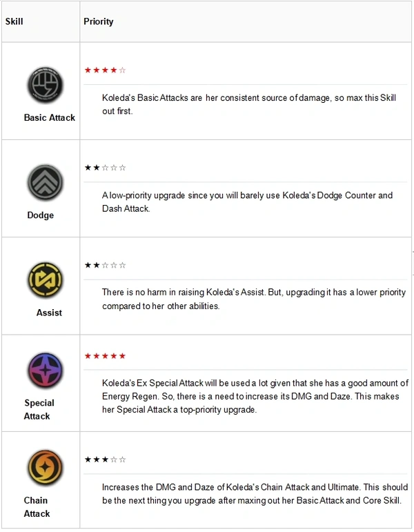Click the Skill column header

[x=14, y=21]
